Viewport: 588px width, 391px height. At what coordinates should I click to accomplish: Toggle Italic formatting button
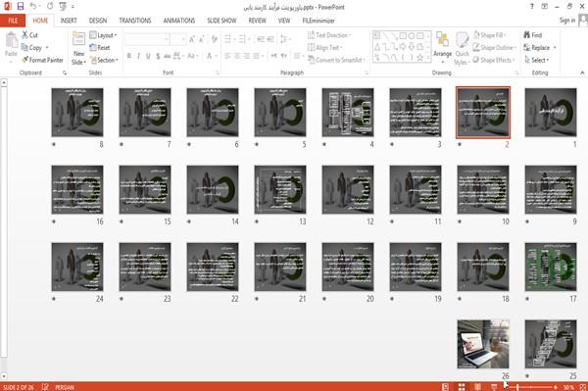(x=138, y=56)
